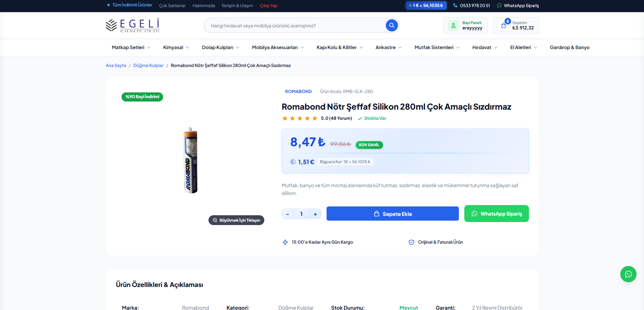
Task: Open Hakkımızda page
Action: coord(204,6)
